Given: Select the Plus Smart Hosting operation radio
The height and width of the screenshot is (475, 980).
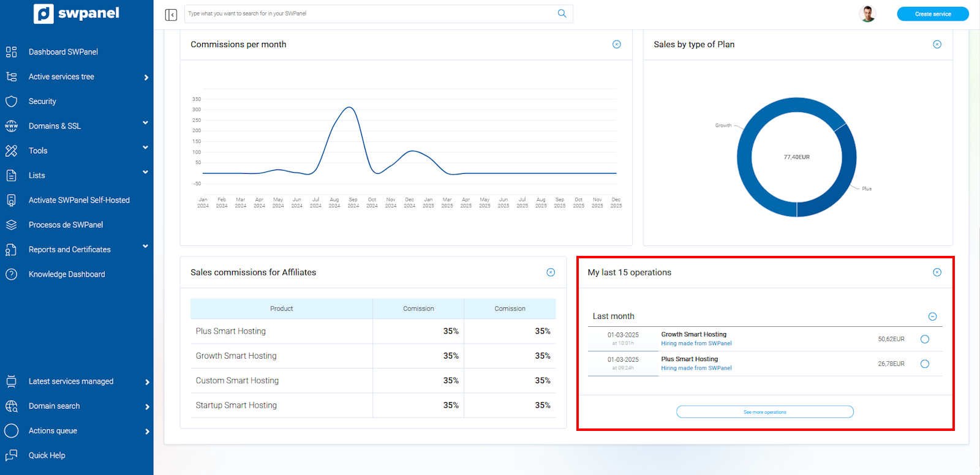Looking at the screenshot, I should 924,364.
